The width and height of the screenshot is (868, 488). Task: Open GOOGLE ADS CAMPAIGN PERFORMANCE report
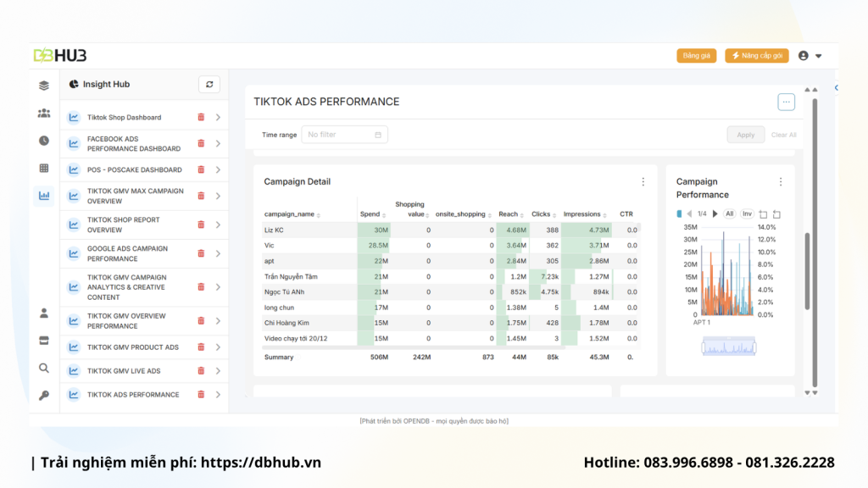pos(127,253)
